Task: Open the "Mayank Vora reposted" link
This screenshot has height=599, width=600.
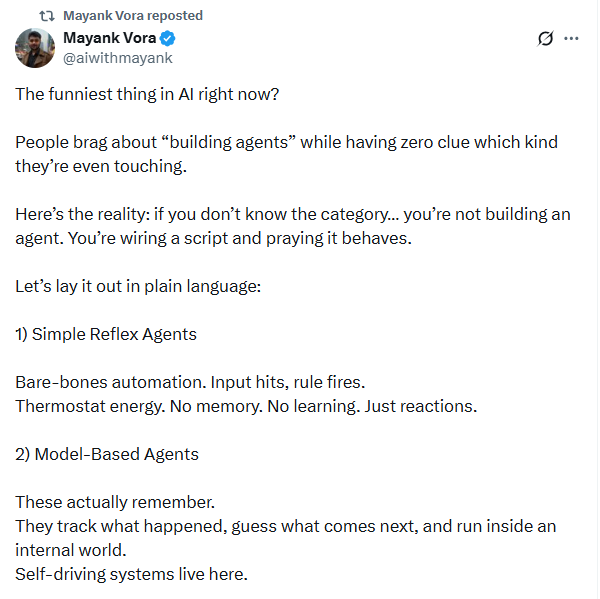Action: (x=132, y=16)
